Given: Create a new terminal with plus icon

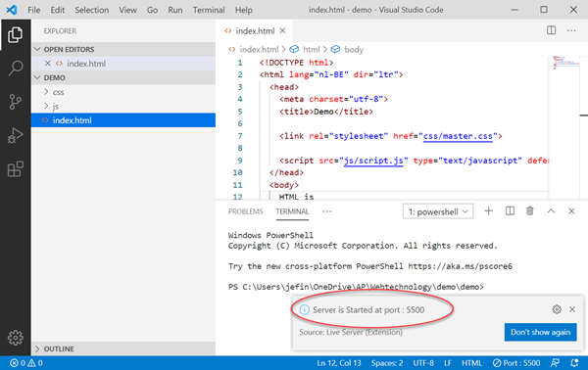Looking at the screenshot, I should coord(488,211).
